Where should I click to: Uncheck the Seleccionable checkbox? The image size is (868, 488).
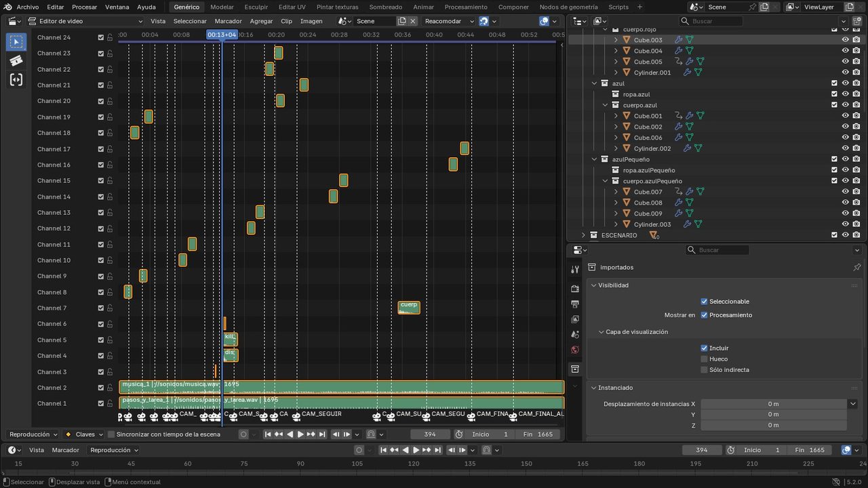click(704, 302)
